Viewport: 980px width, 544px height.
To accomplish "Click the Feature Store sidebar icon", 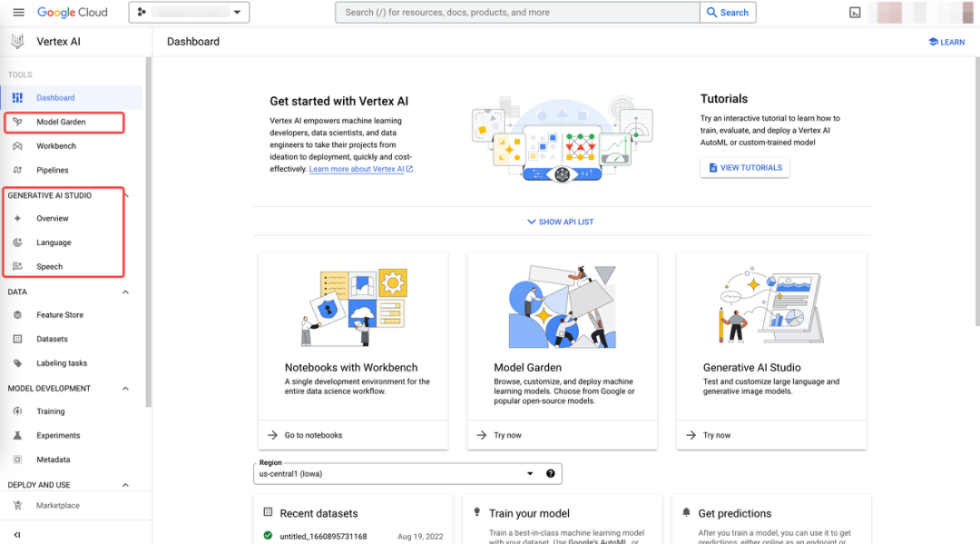I will tap(17, 315).
